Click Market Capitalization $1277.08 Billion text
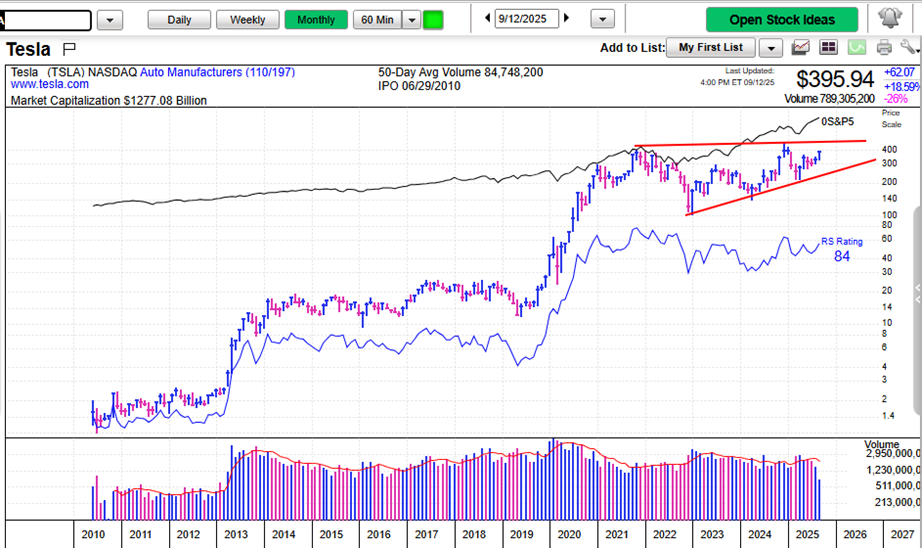Viewport: 922px width, 548px height. pos(109,101)
